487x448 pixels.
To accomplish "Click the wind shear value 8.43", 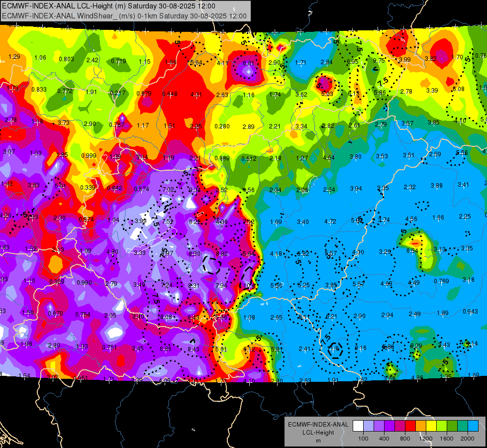I will [x=193, y=349].
